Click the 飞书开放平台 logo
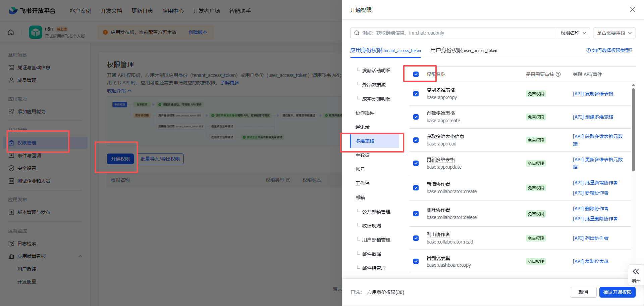The image size is (644, 306). coord(31,10)
